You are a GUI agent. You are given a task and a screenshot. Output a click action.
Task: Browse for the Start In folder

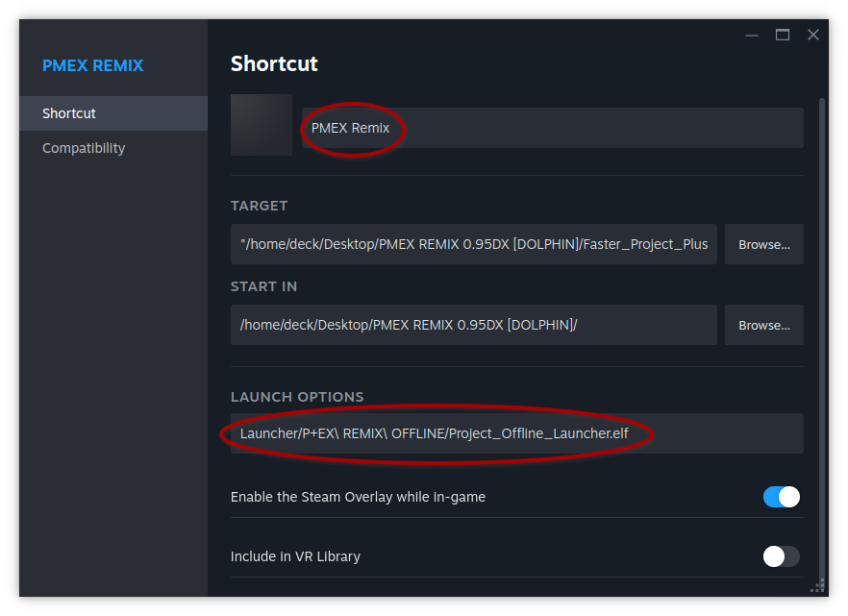(x=764, y=325)
